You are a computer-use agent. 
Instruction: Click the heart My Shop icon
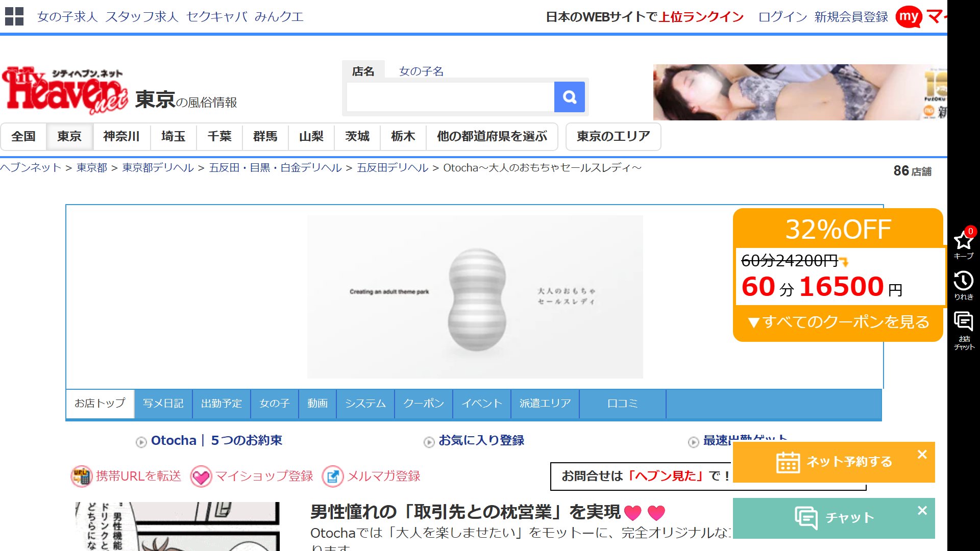click(201, 477)
